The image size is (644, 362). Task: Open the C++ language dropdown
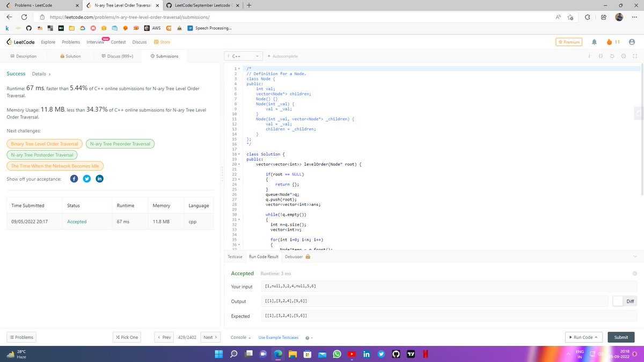(x=245, y=56)
